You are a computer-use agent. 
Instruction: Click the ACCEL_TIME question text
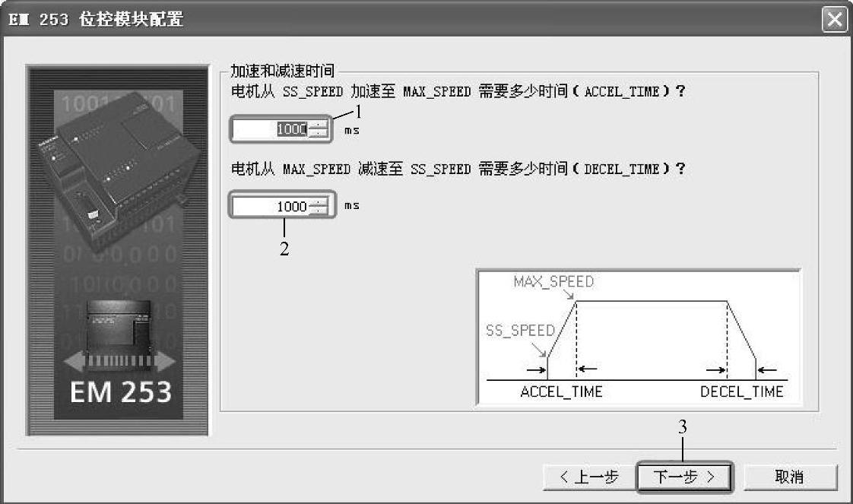coord(458,90)
